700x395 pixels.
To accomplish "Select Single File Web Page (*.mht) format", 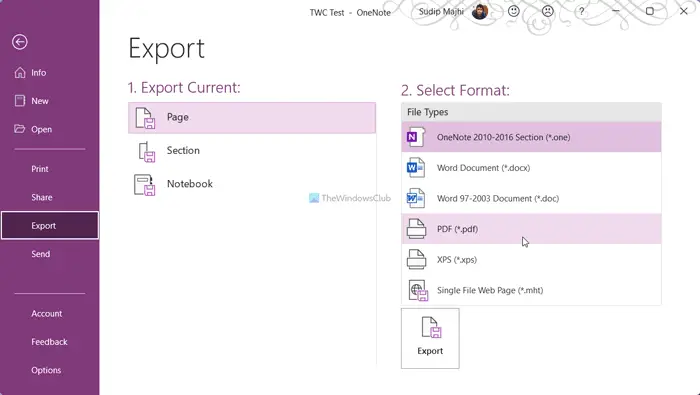I will [x=531, y=290].
